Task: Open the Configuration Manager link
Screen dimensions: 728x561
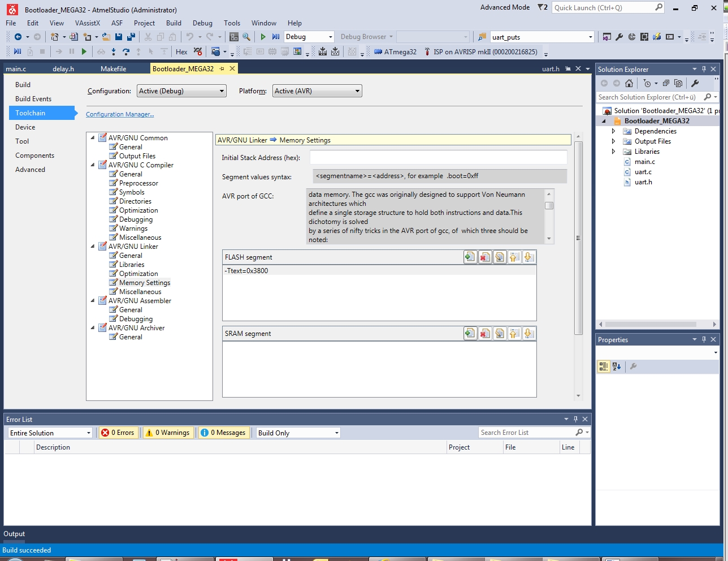Action: point(120,114)
